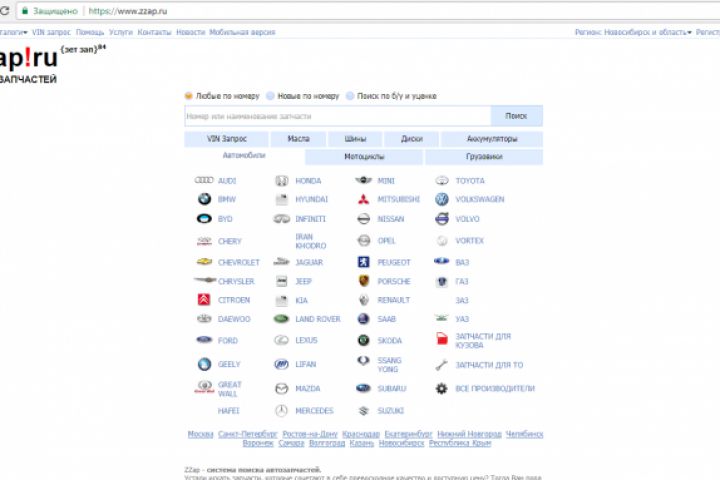
Task: Click the zzap.ru site logo
Action: [28, 64]
